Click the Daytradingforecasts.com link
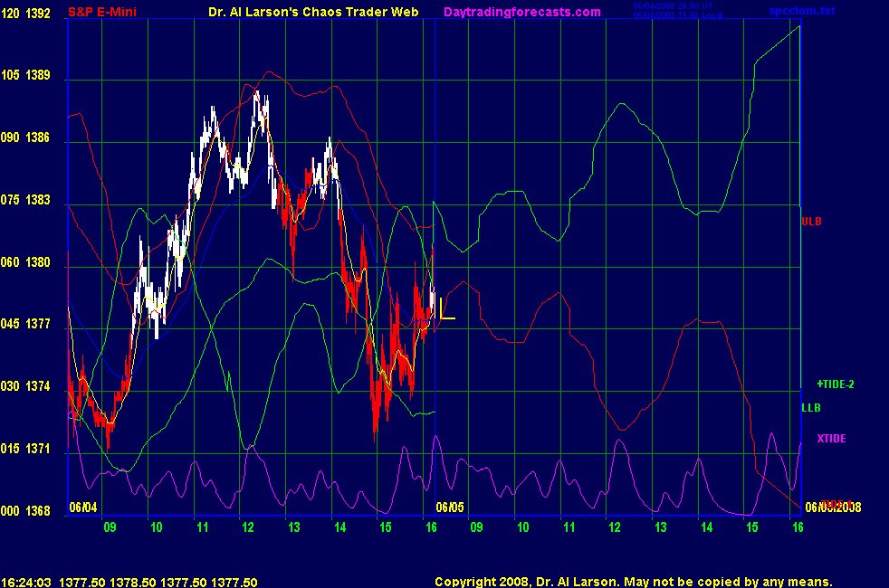The width and height of the screenshot is (889, 588). pyautogui.click(x=521, y=12)
